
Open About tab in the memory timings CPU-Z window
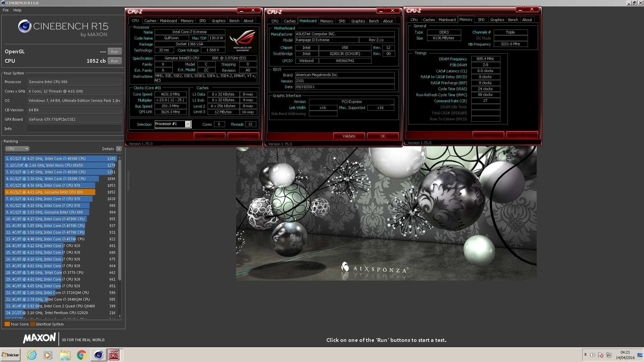point(527,20)
